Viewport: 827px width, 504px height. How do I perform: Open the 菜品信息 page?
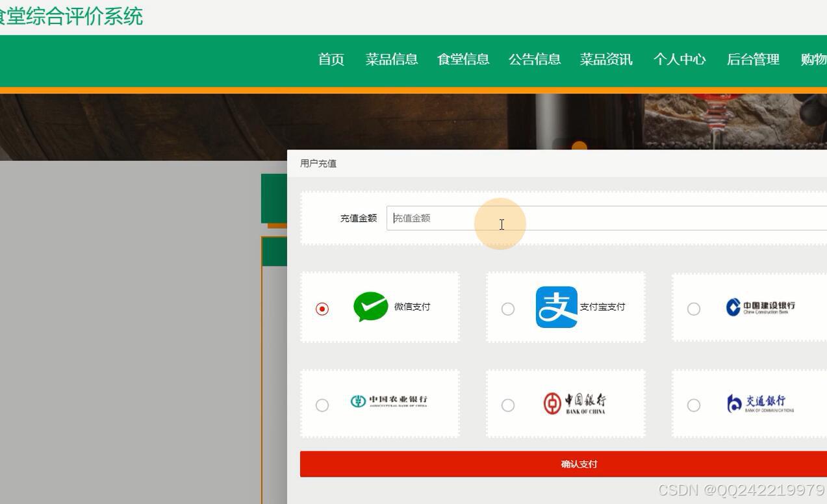(x=392, y=59)
